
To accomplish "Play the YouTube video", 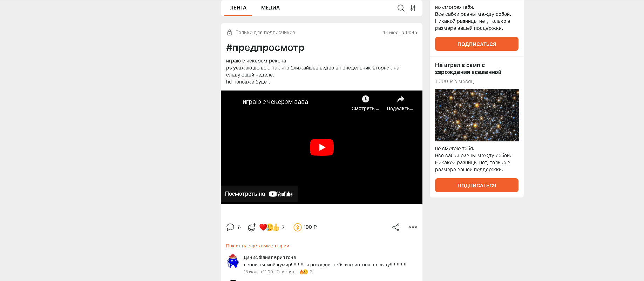I will click(x=321, y=147).
